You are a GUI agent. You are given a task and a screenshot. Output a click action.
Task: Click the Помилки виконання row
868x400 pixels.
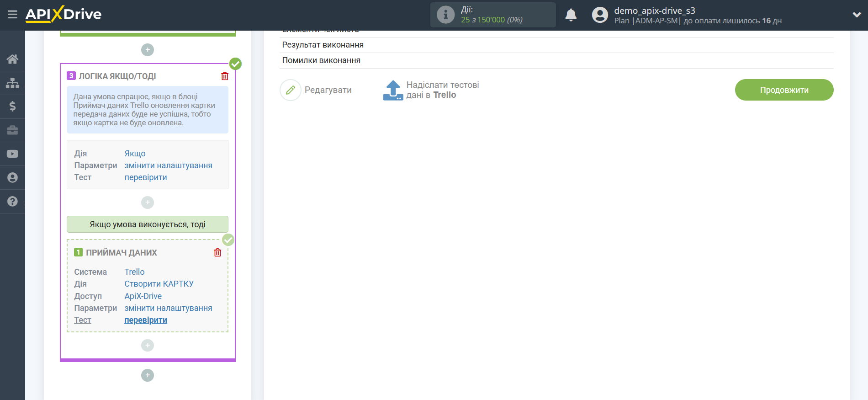556,60
